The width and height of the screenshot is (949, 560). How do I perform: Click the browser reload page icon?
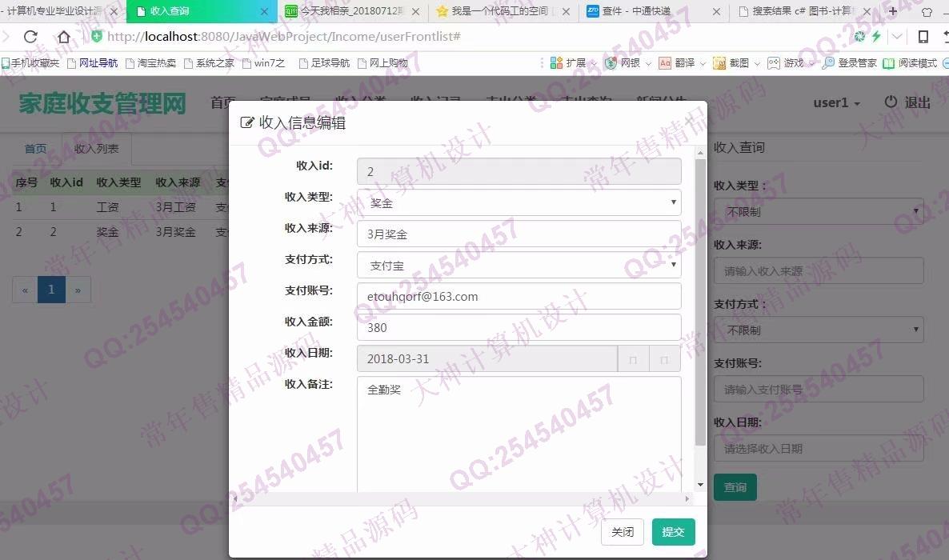30,37
